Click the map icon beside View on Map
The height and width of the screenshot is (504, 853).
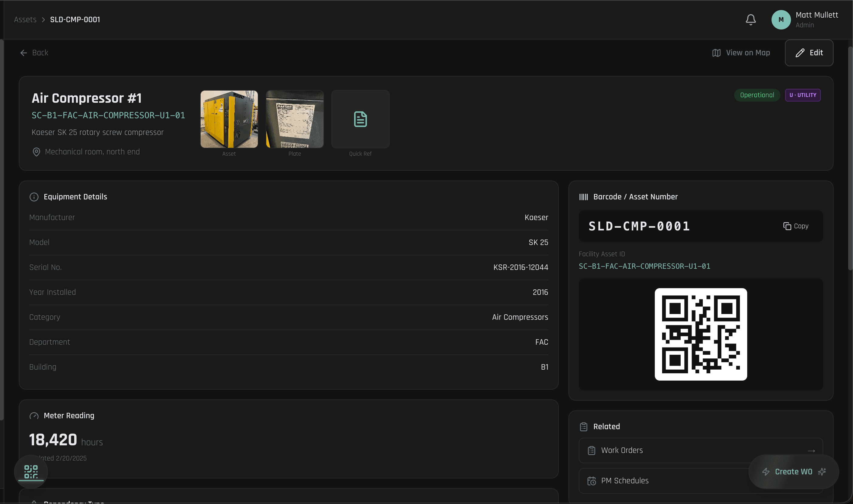click(x=716, y=53)
